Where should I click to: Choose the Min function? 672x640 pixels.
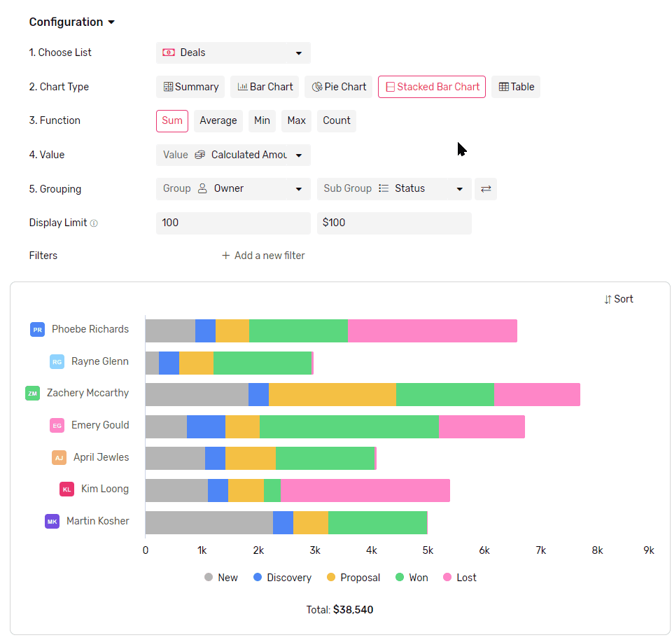[262, 121]
